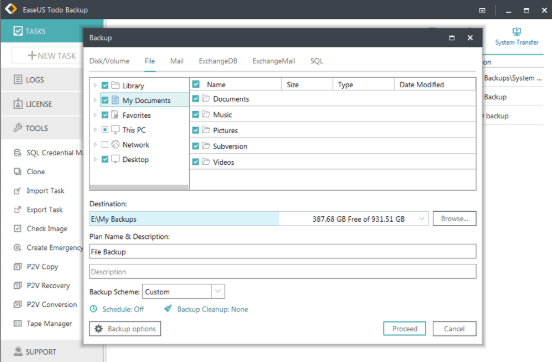Open the Backup options button
Screen dimensions: 552x362
click(x=125, y=329)
